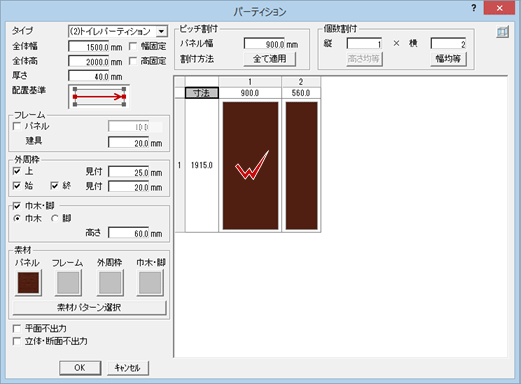This screenshot has width=521, height=384.
Task: Toggle the フレーム パネル checkbox
Action: pyautogui.click(x=17, y=126)
